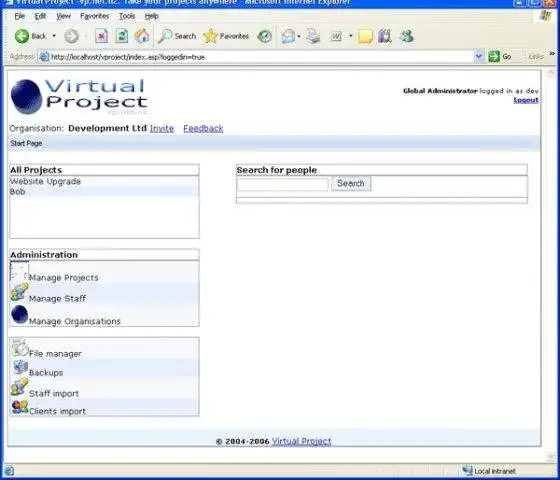Open Manage Organisations link
The width and height of the screenshot is (560, 480).
coord(75,321)
